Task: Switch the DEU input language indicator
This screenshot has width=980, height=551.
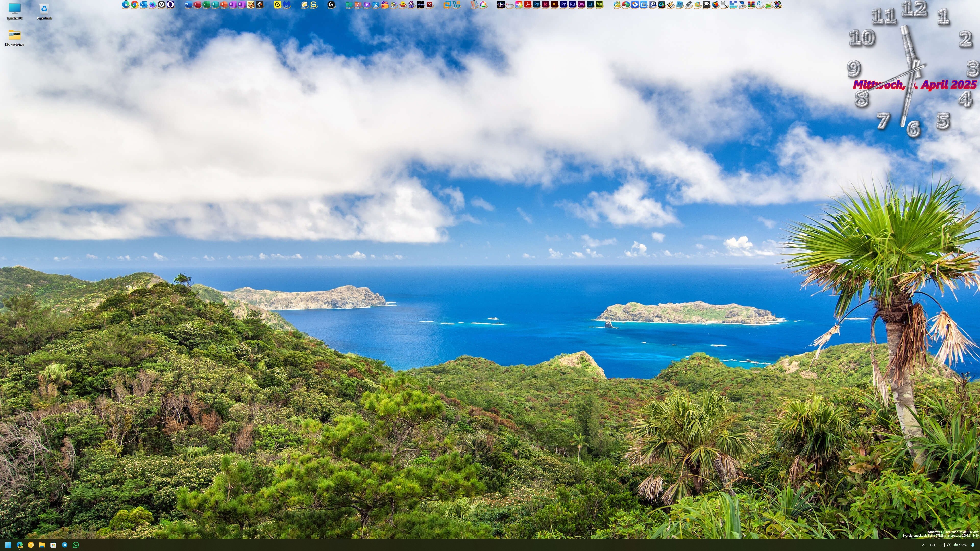Action: (933, 545)
